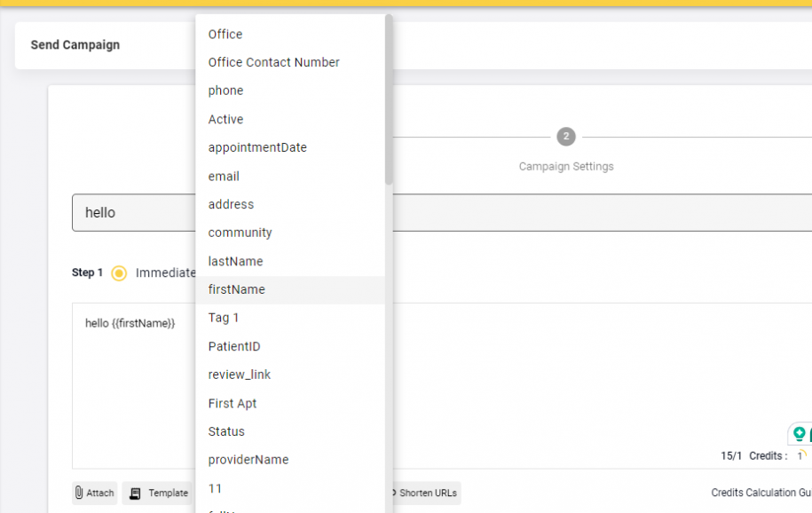Image resolution: width=812 pixels, height=513 pixels.
Task: Insert the PatientID merge field
Action: (235, 346)
